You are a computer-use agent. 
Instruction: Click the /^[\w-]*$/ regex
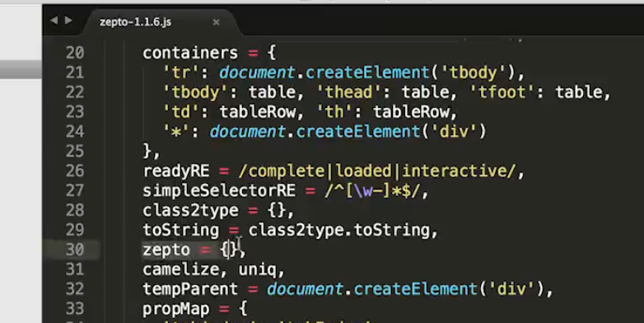pyautogui.click(x=372, y=191)
